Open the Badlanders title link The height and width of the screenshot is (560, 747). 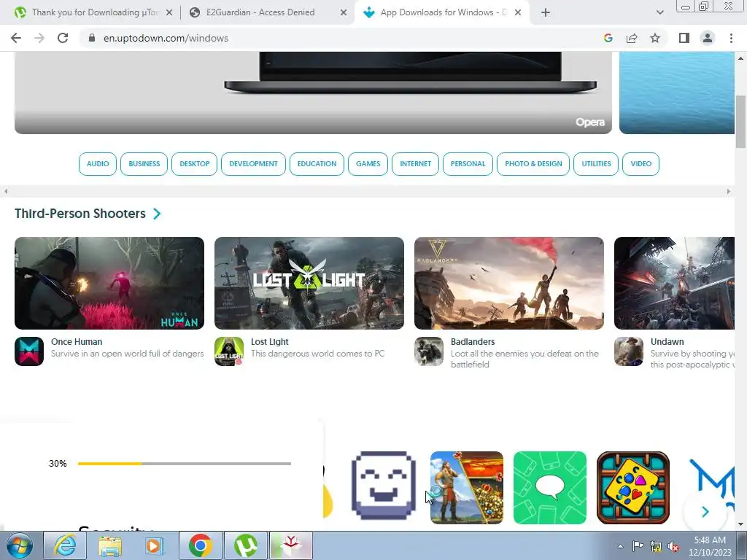point(473,342)
